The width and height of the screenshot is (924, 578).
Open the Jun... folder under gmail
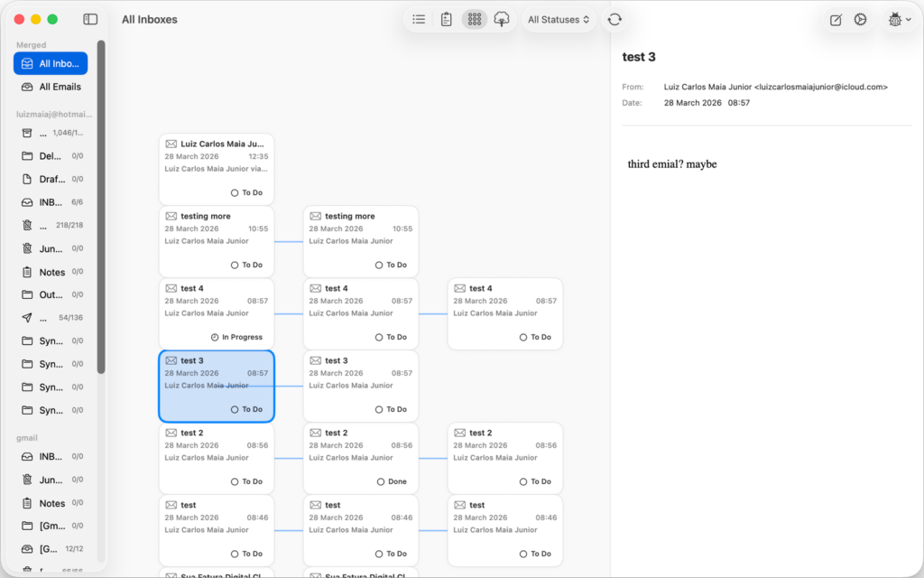[51, 480]
